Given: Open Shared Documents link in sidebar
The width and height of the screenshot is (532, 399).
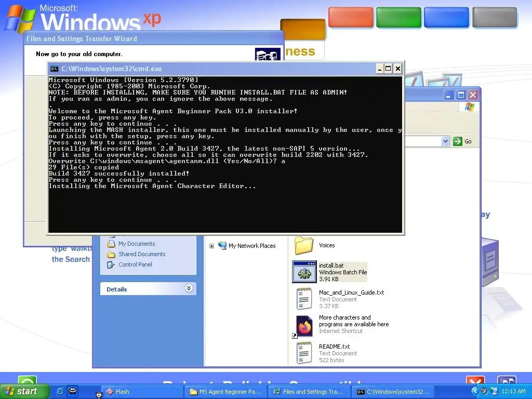Looking at the screenshot, I should point(142,254).
